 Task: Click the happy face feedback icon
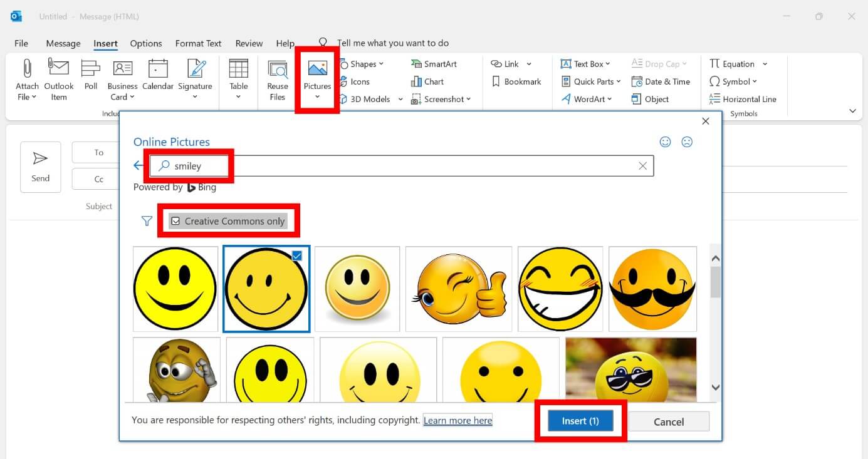(x=665, y=142)
